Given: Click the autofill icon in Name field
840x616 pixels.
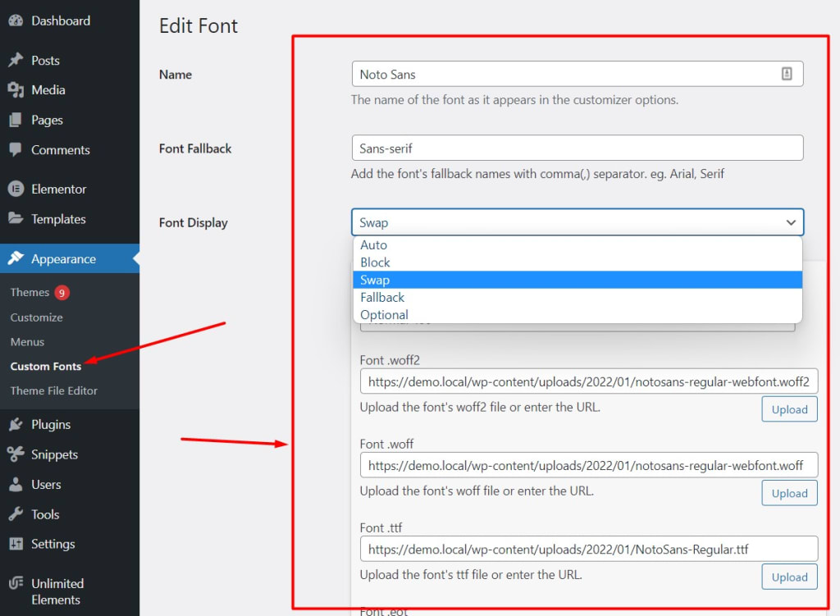Looking at the screenshot, I should (x=787, y=74).
